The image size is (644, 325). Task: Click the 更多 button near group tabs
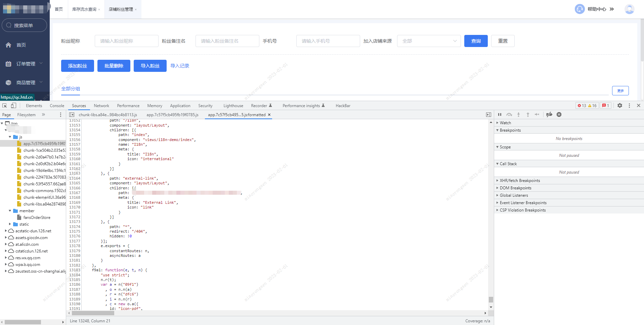[x=620, y=91]
